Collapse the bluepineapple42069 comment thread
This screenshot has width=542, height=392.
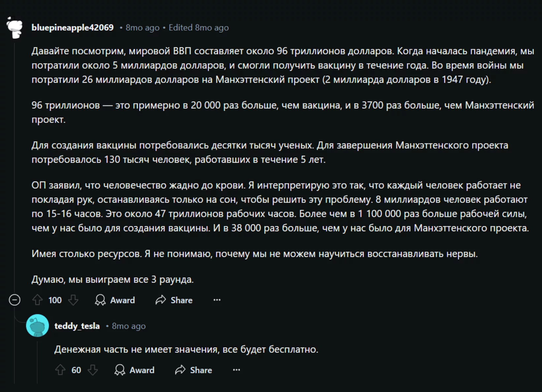(x=15, y=300)
